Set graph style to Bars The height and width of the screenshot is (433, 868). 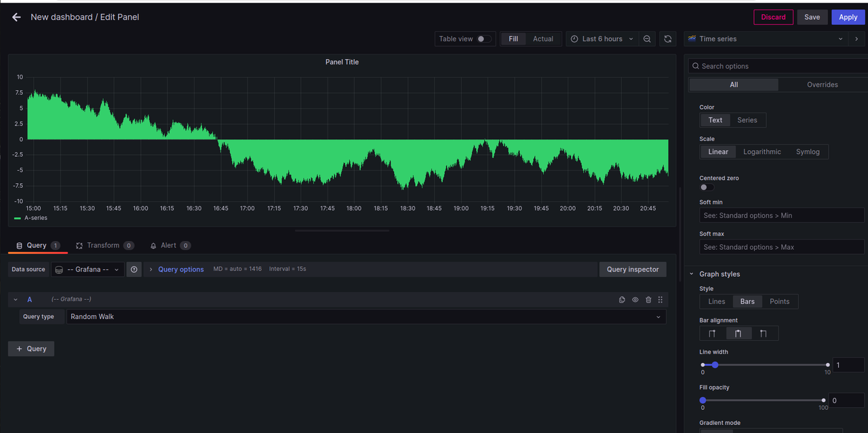[747, 301]
